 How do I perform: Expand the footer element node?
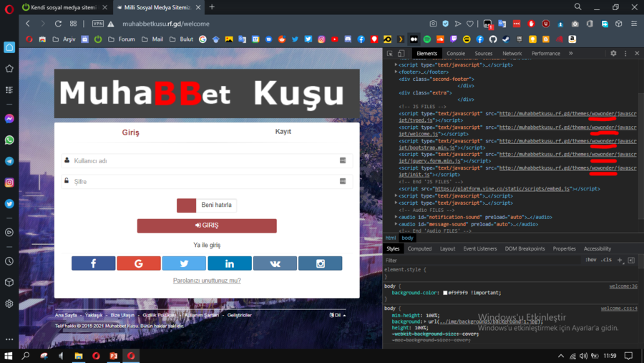pyautogui.click(x=396, y=72)
